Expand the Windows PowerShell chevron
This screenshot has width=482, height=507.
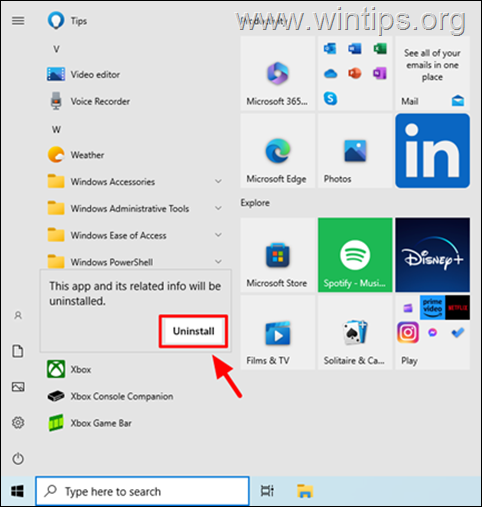(218, 261)
